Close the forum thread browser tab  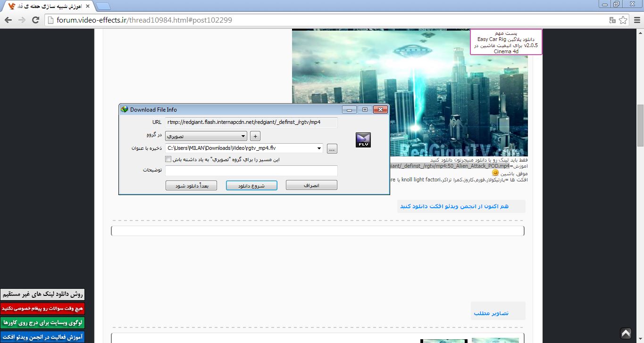(87, 6)
